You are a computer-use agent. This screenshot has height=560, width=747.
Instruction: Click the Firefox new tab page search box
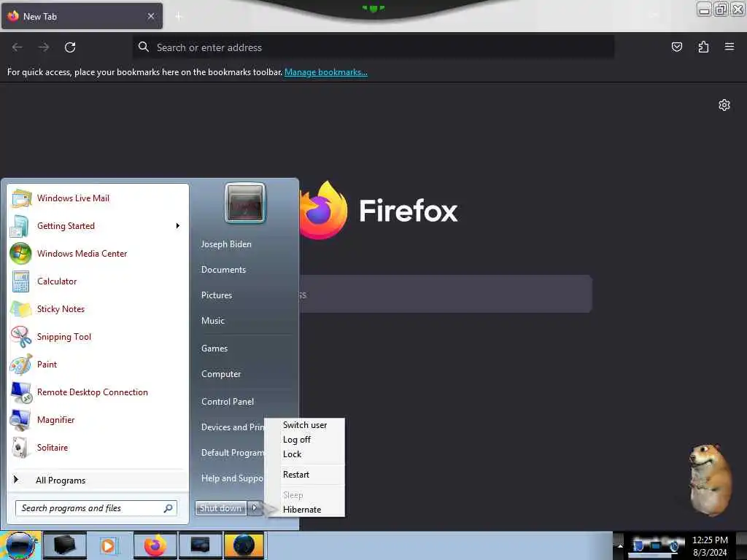point(446,294)
